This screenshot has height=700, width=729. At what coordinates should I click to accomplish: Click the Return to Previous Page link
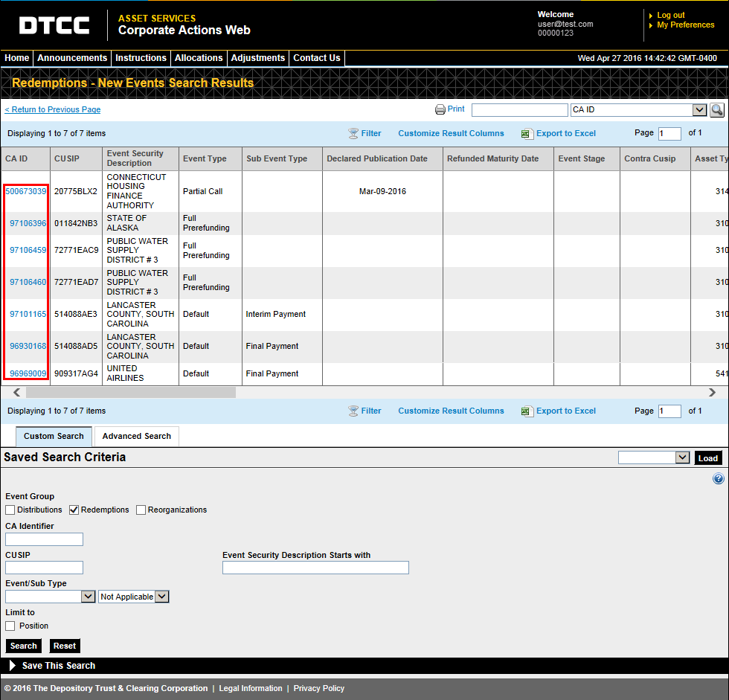click(x=52, y=110)
